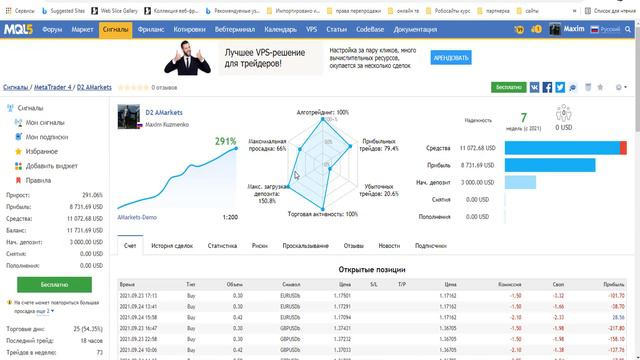The width and height of the screenshot is (640, 360).
Task: Open the Маркет menu item
Action: 82,29
